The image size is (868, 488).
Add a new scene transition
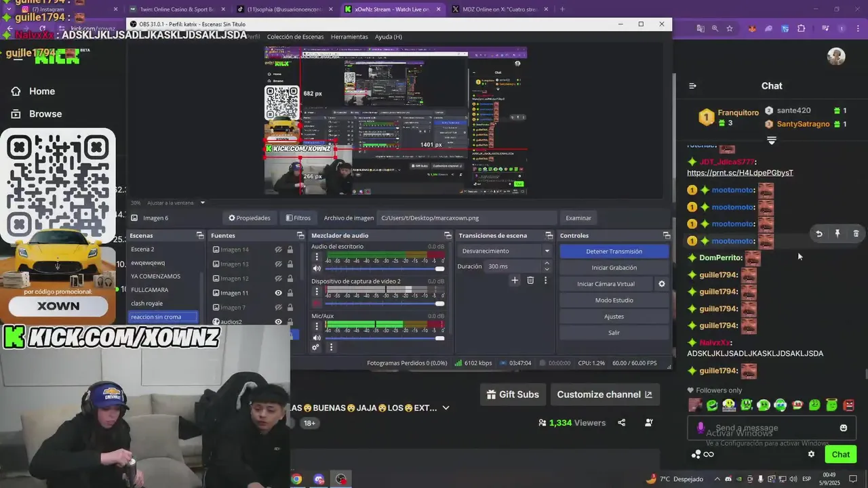(x=515, y=280)
